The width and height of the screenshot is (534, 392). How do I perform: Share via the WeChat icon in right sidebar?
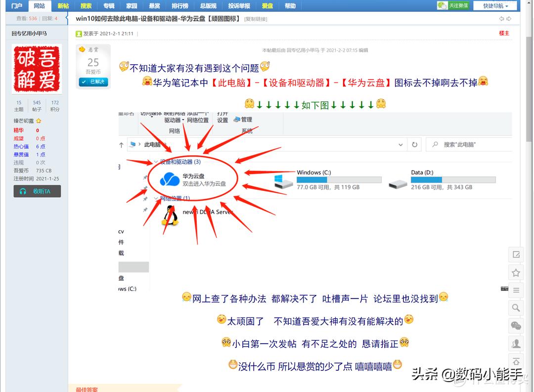coord(516,326)
